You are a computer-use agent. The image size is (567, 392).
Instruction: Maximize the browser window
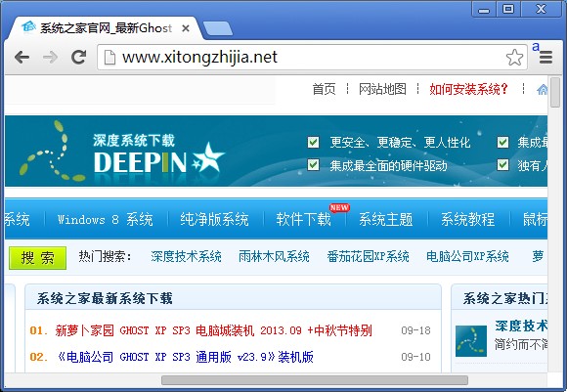(x=508, y=9)
